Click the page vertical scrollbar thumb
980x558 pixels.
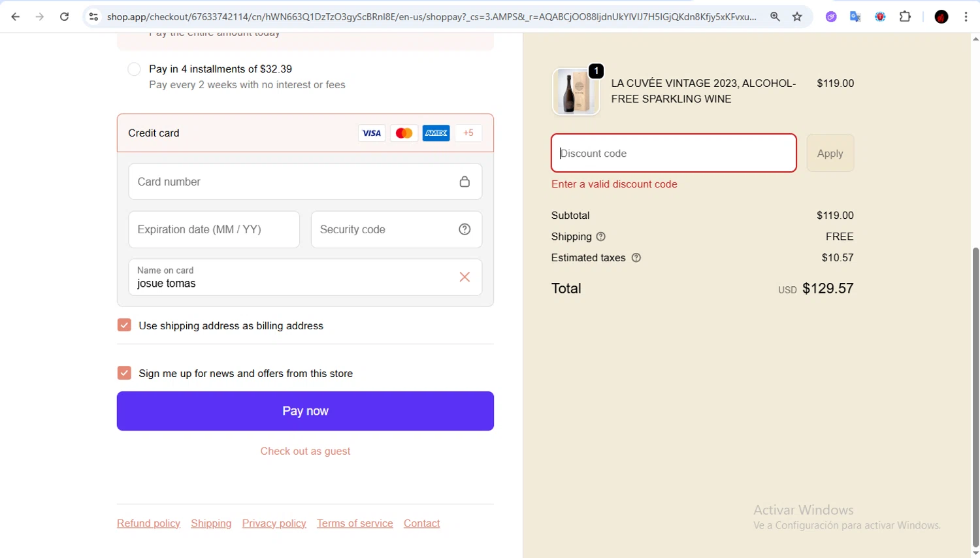point(975,397)
